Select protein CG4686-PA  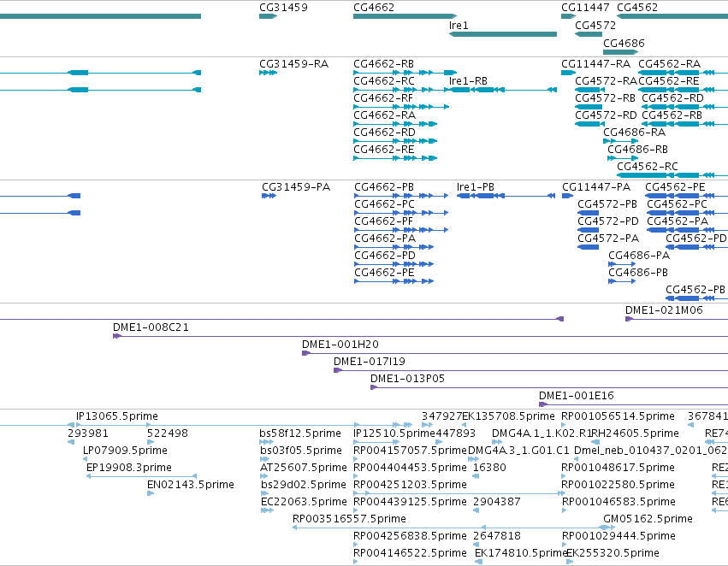(x=622, y=264)
